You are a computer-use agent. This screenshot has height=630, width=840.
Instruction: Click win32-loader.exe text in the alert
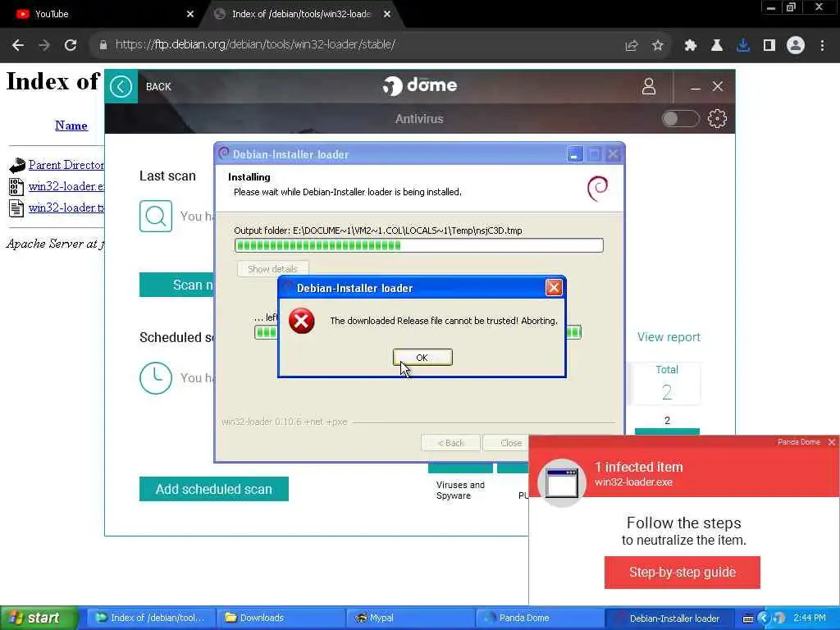pyautogui.click(x=633, y=482)
